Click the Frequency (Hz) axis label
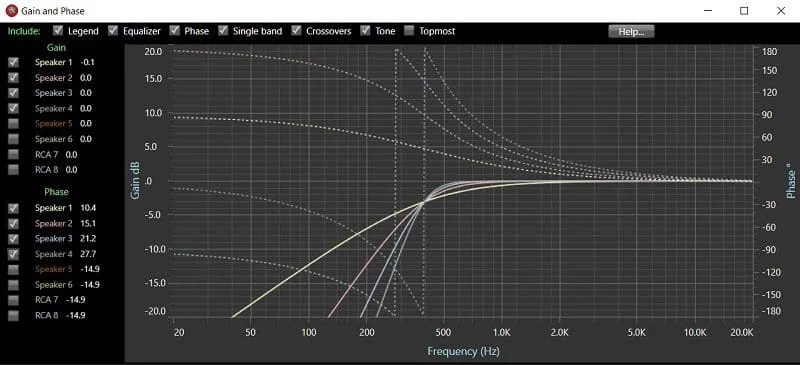The width and height of the screenshot is (800, 365). point(463,351)
